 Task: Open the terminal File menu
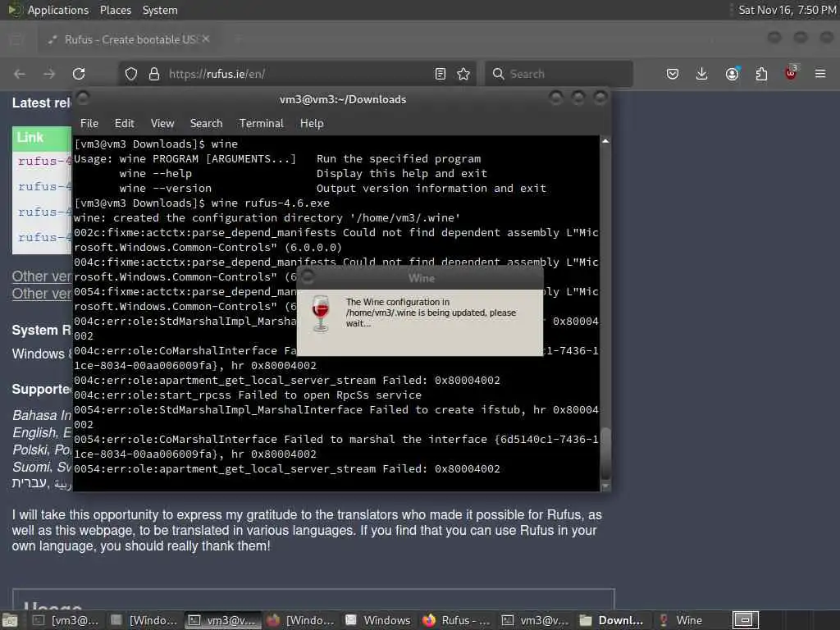pyautogui.click(x=89, y=123)
